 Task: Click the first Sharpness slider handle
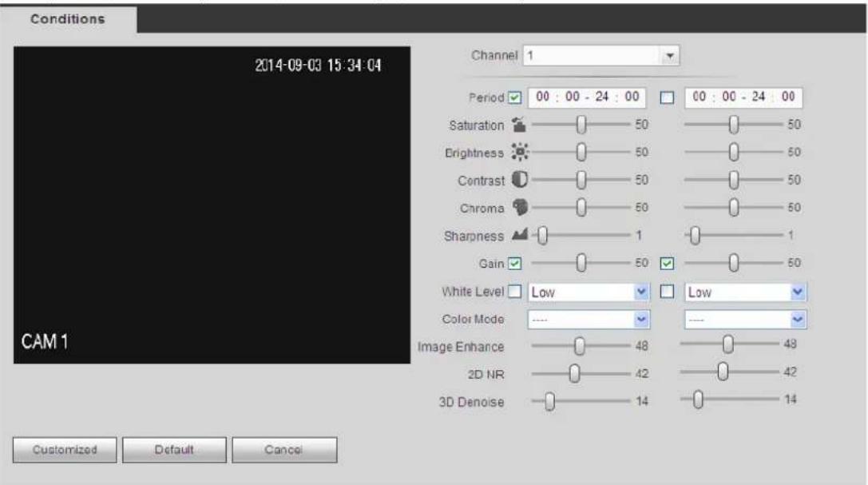tap(542, 235)
